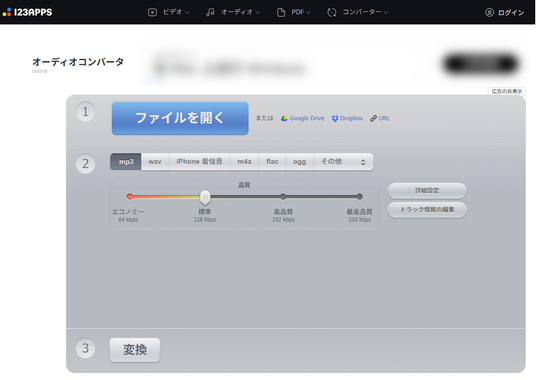Click the ログイン link
Screen dimensions: 536x380
pyautogui.click(x=511, y=13)
